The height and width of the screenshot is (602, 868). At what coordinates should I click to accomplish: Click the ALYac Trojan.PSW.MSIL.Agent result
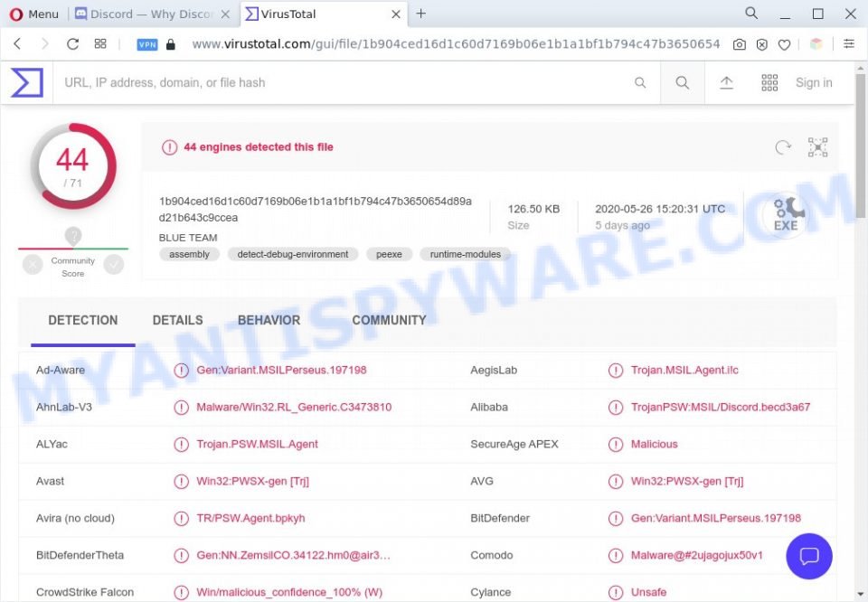click(257, 445)
